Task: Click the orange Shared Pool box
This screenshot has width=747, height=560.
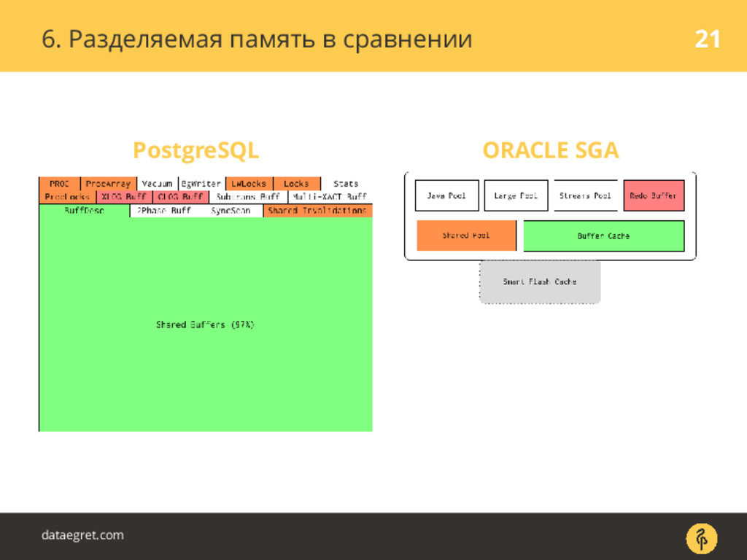Action: coord(466,236)
